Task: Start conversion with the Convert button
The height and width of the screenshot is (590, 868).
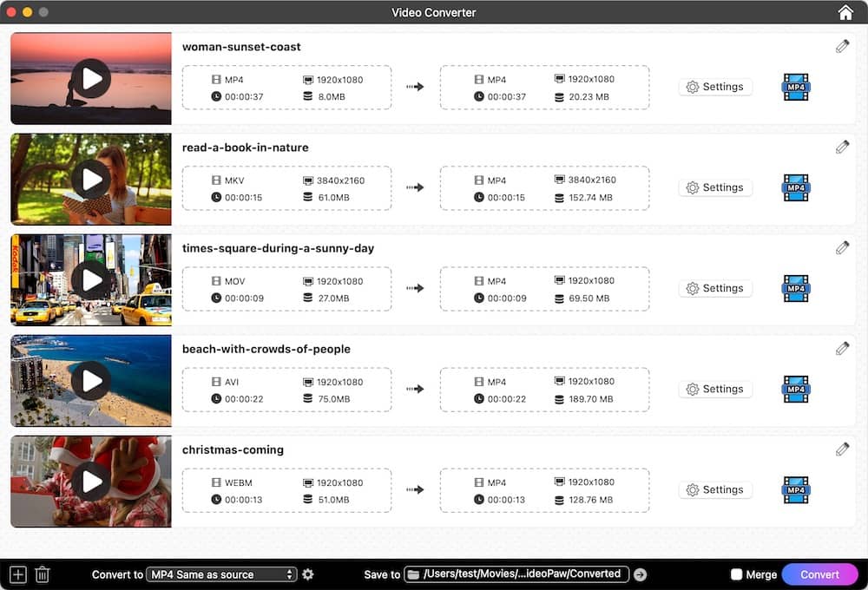Action: tap(819, 574)
